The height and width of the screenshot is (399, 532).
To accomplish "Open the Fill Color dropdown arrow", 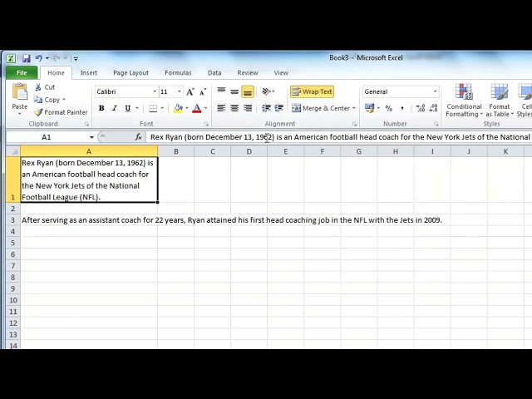I will 186,108.
